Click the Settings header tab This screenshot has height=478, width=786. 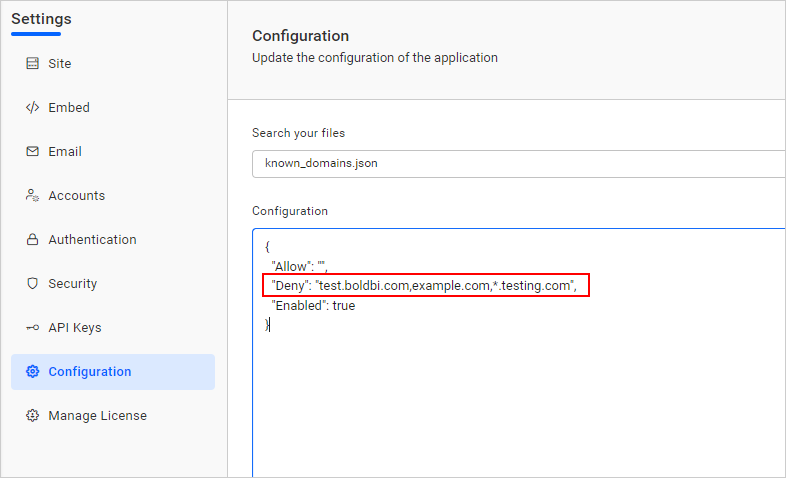click(x=41, y=19)
